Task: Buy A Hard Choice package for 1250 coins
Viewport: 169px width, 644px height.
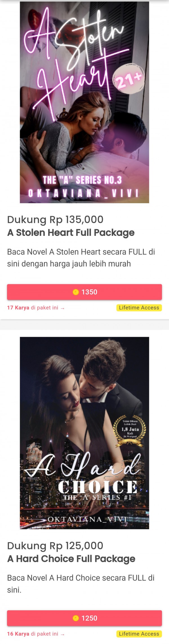Action: 84,618
